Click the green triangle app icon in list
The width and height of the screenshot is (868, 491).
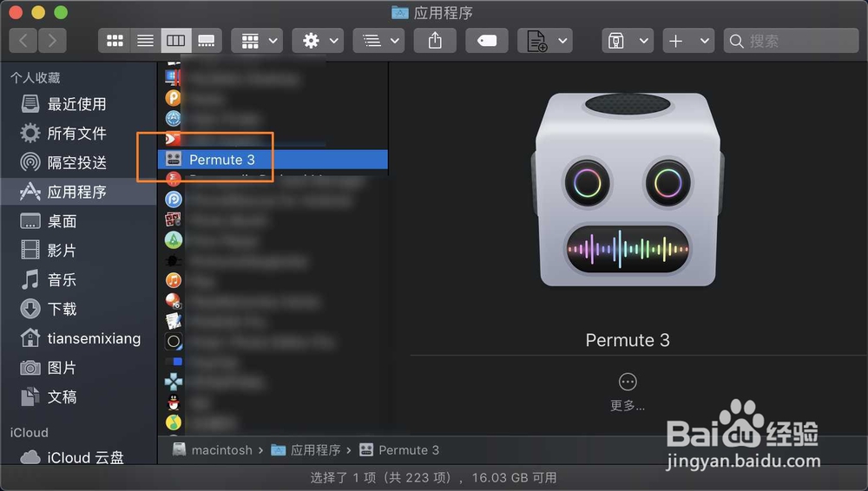pyautogui.click(x=174, y=240)
